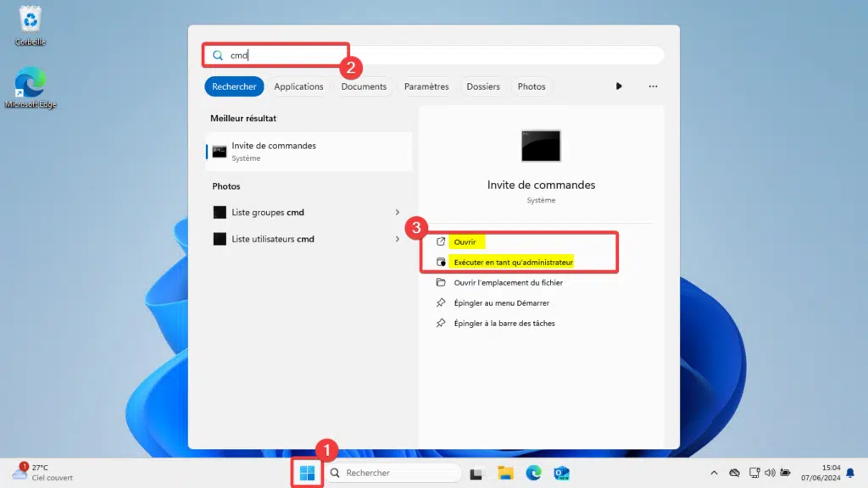Image resolution: width=868 pixels, height=488 pixels.
Task: Click the weather widget showing 27°C
Action: tap(42, 472)
